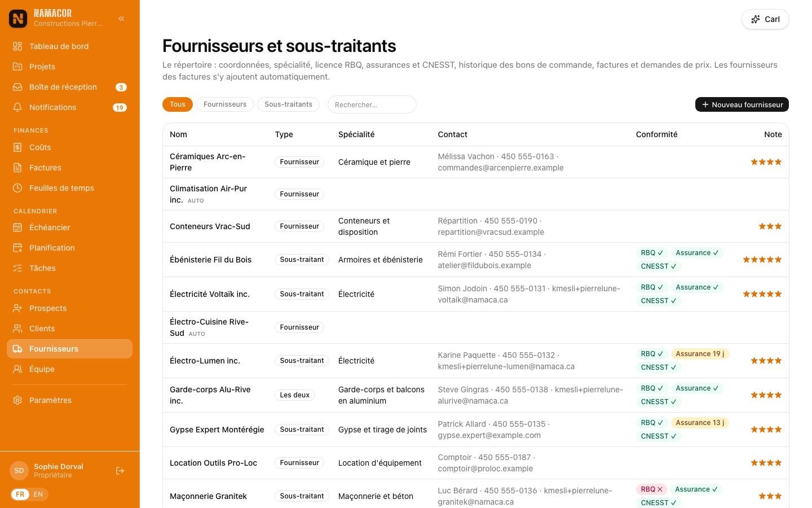Sort by the Nom column header

[178, 134]
